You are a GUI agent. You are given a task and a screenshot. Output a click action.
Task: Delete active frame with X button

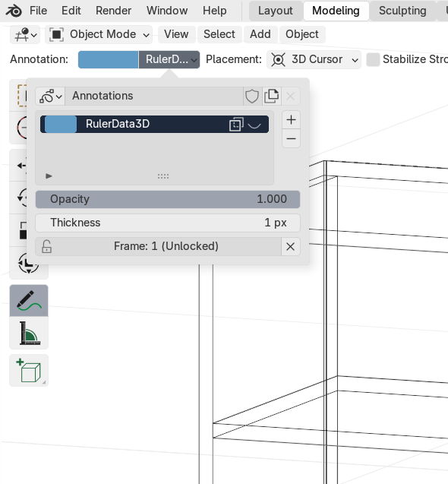290,246
